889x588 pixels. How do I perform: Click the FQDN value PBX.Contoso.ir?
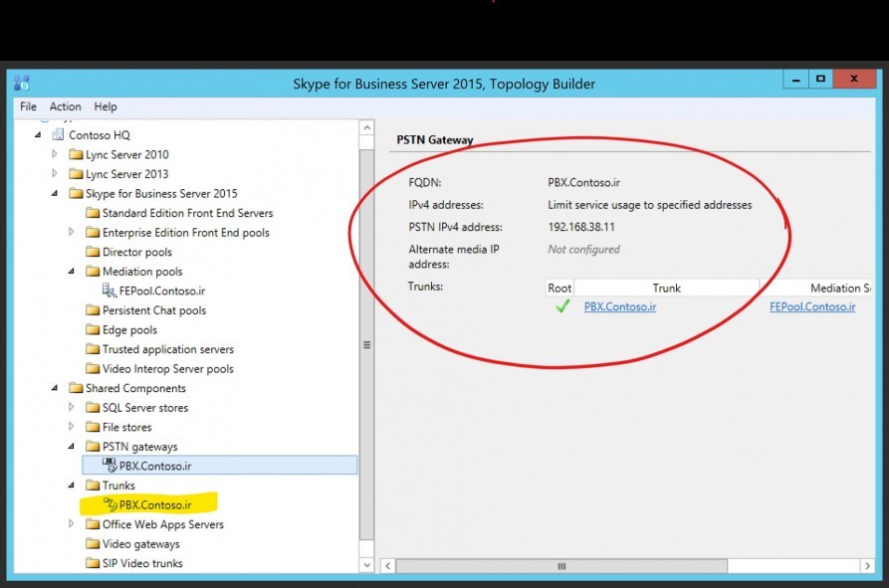(x=583, y=182)
